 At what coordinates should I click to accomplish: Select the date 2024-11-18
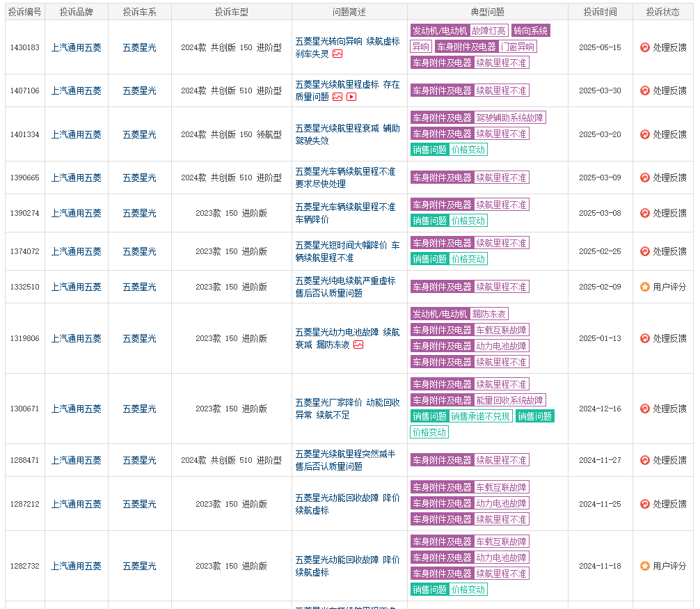click(600, 566)
